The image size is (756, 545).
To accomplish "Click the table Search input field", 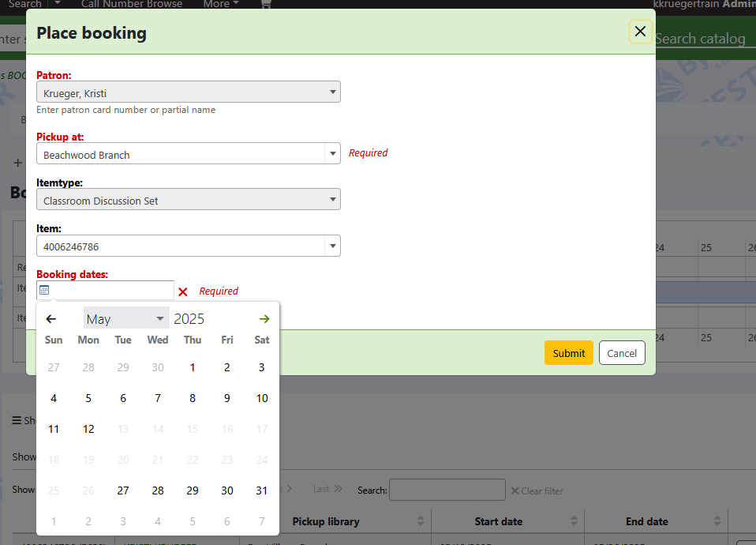I will click(x=447, y=490).
